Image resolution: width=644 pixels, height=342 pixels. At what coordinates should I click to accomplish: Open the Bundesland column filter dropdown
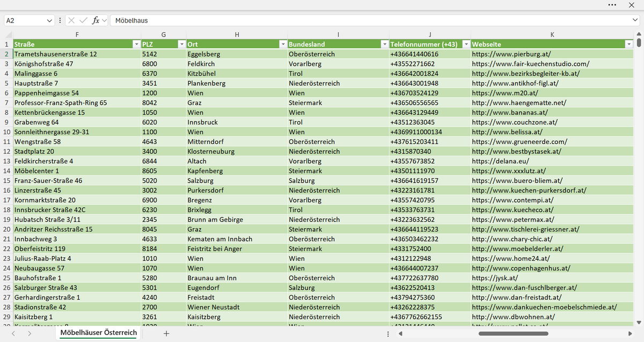(384, 44)
